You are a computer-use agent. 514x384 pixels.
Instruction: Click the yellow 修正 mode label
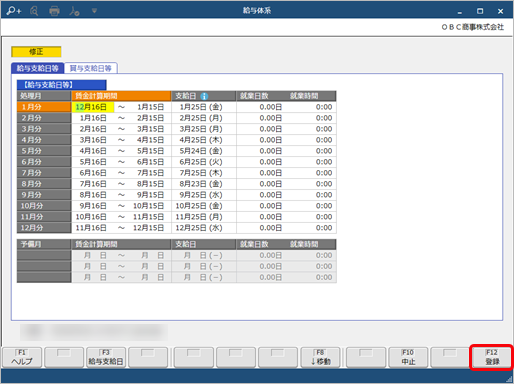[36, 52]
